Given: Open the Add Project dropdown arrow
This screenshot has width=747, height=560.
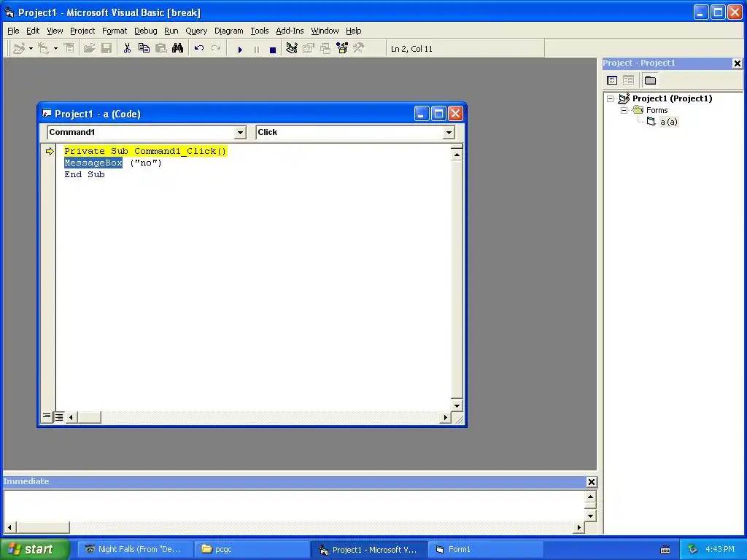Looking at the screenshot, I should 31,49.
